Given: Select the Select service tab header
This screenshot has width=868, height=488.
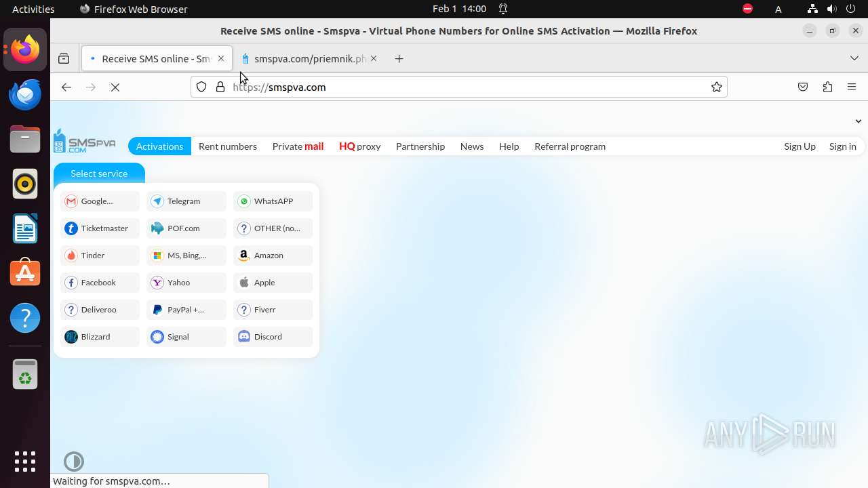Looking at the screenshot, I should pyautogui.click(x=99, y=174).
